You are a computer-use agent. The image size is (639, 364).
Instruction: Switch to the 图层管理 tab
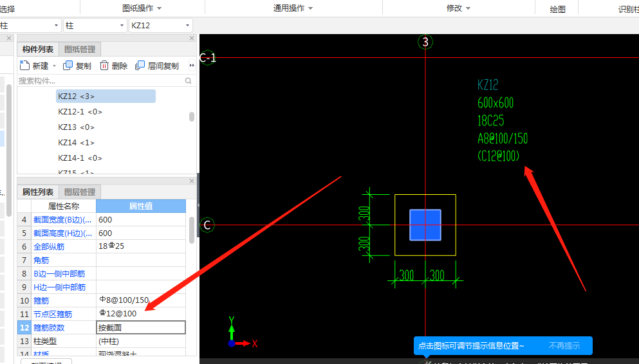(x=80, y=192)
